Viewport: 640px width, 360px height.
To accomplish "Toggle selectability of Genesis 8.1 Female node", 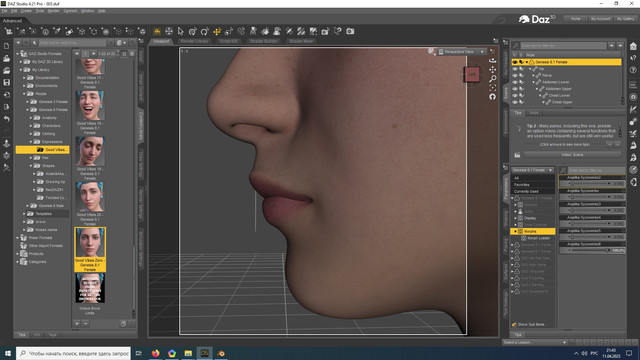I will coord(521,62).
